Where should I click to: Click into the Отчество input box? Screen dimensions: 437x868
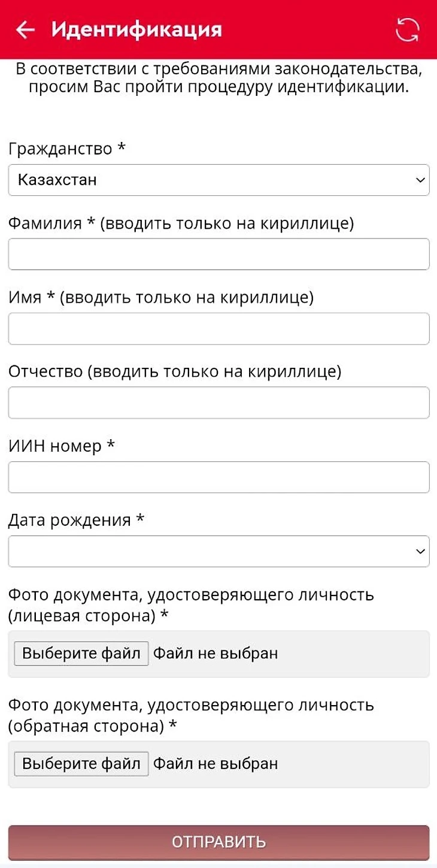tap(218, 403)
